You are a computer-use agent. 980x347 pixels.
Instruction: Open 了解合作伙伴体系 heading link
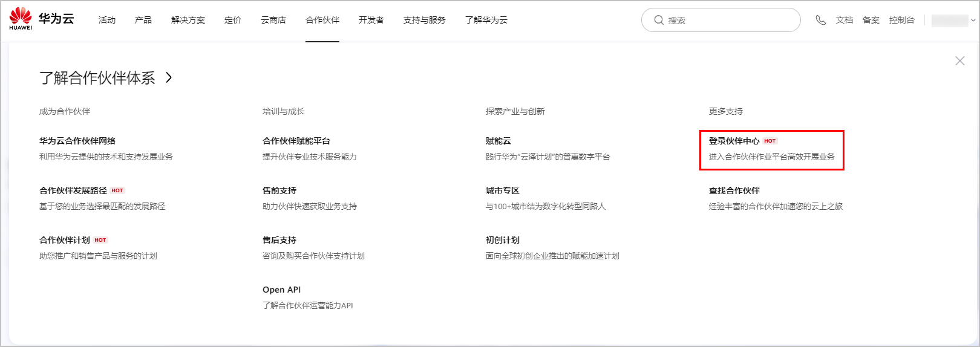(97, 77)
